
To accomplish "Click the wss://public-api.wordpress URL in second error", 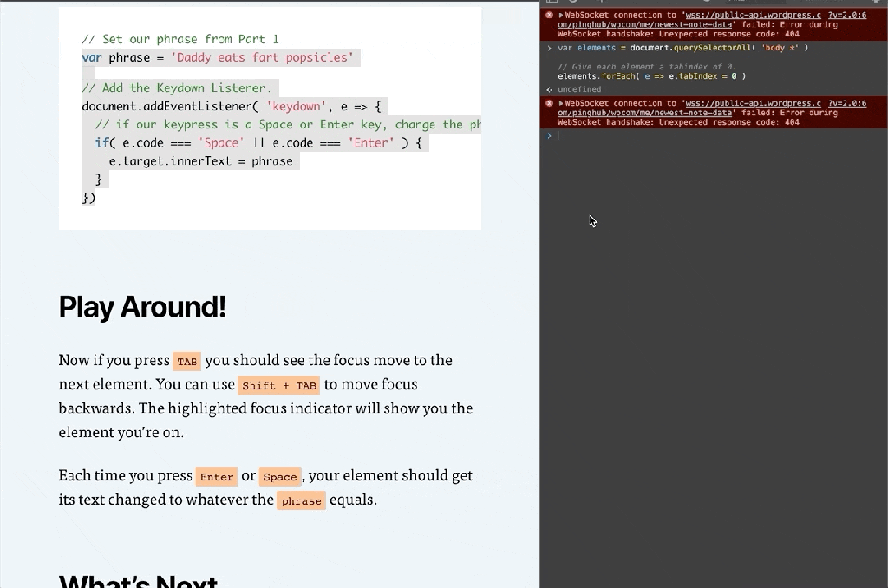I will 753,103.
